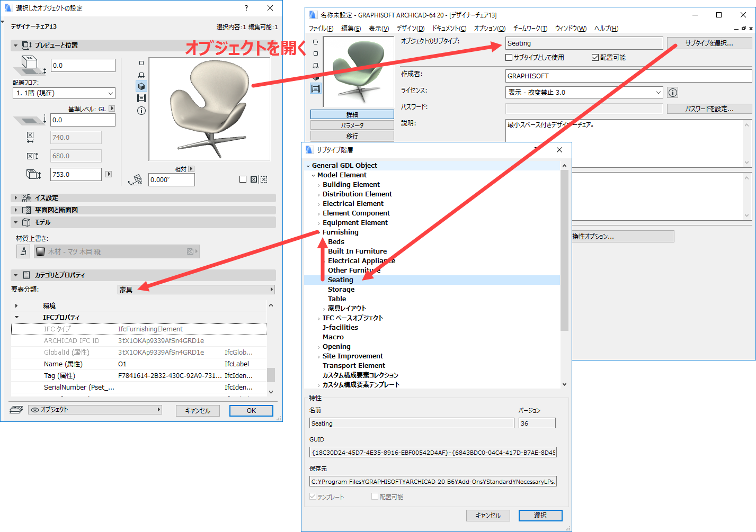The height and width of the screenshot is (532, 756).
Task: Select the film strip icon in the GDL editor preview
Action: tap(316, 88)
